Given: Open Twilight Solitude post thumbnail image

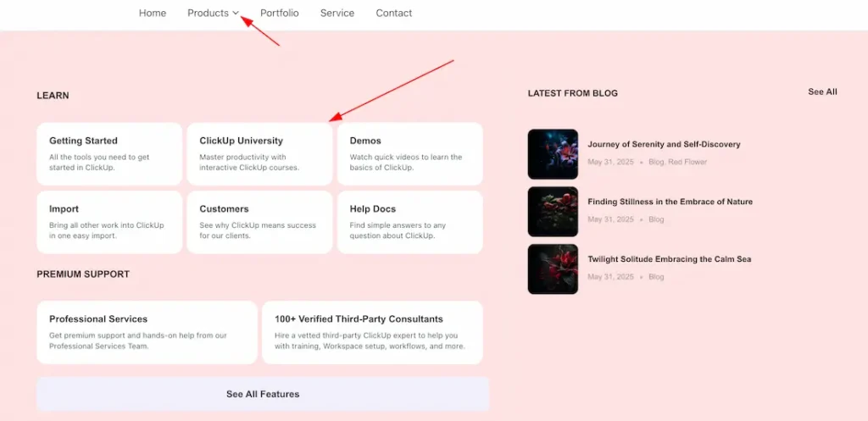Looking at the screenshot, I should 553,269.
